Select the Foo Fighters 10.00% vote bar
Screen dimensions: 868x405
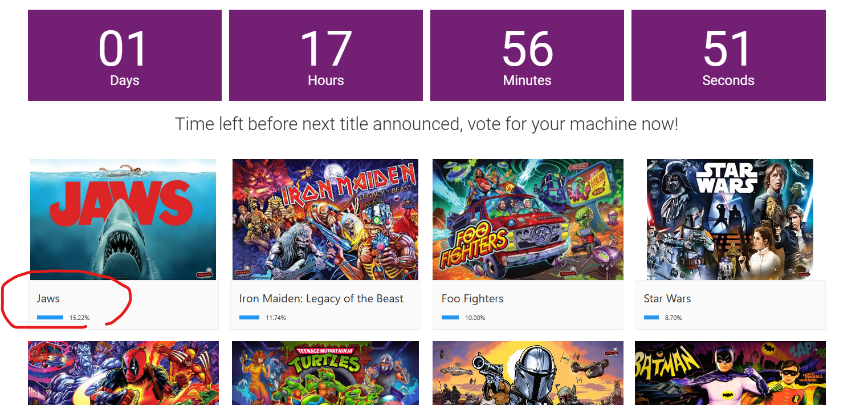(450, 318)
